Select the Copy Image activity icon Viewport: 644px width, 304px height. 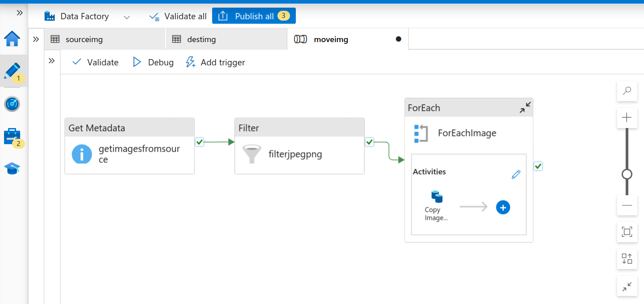[437, 197]
